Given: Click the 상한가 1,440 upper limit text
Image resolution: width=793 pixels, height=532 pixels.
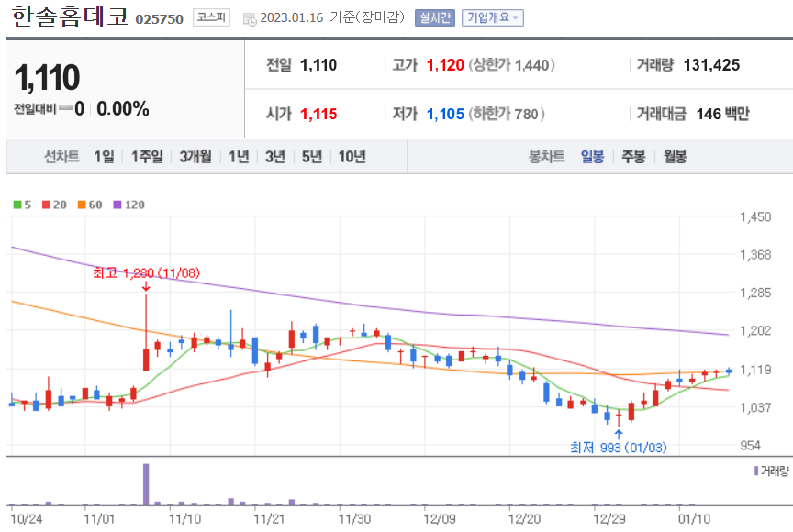Looking at the screenshot, I should point(511,65).
